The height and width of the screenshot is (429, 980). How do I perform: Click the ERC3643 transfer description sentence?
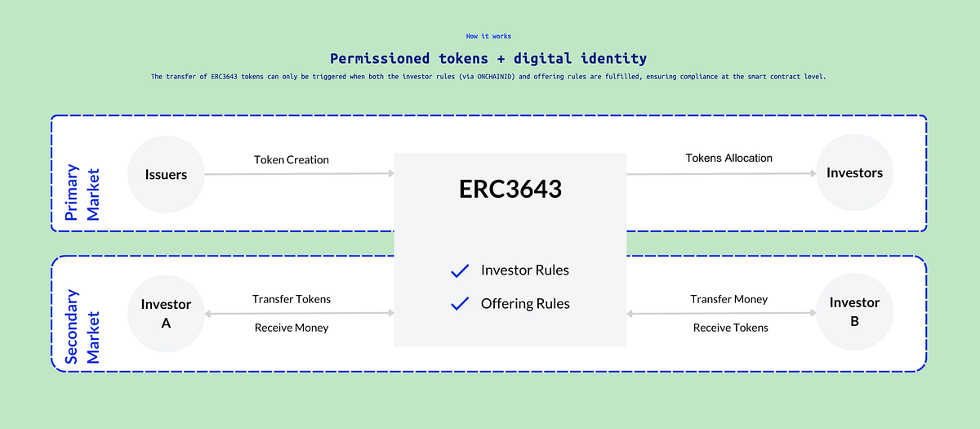coord(488,77)
